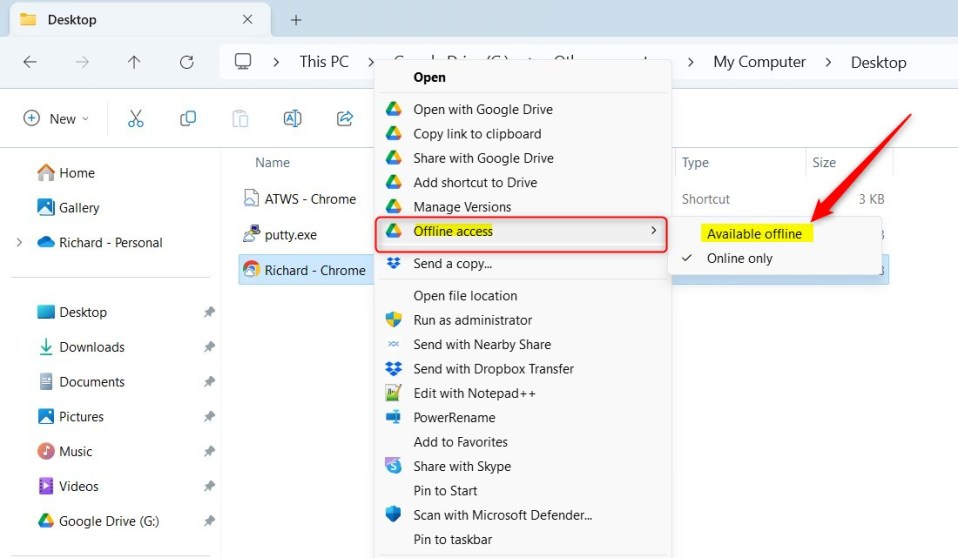
Task: Choose Pin to taskbar
Action: (522, 540)
